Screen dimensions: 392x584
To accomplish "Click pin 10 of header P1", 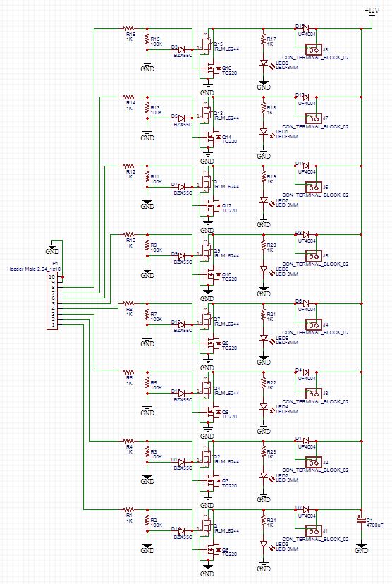I will pos(52,276).
